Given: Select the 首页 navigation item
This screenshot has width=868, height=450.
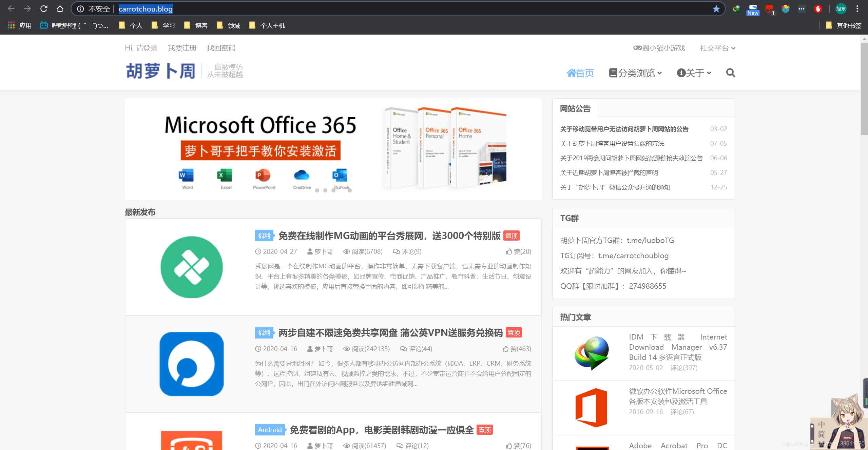Looking at the screenshot, I should [x=580, y=73].
